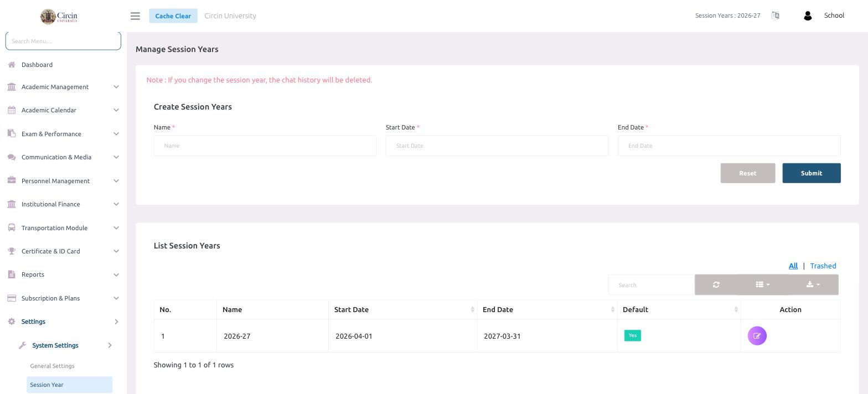This screenshot has height=394, width=868.
Task: Expand Subscription & Plans chevron
Action: 116,298
